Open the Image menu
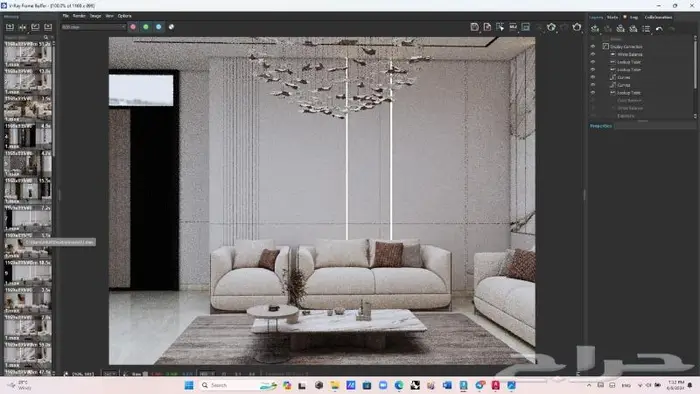 (x=96, y=16)
